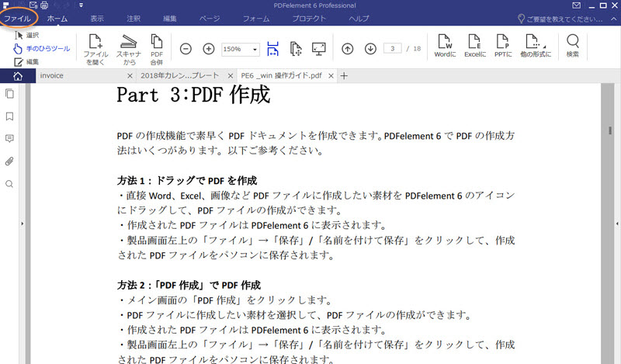621x364 pixels.
Task: Open the プロテクト ribbon tab
Action: 309,19
